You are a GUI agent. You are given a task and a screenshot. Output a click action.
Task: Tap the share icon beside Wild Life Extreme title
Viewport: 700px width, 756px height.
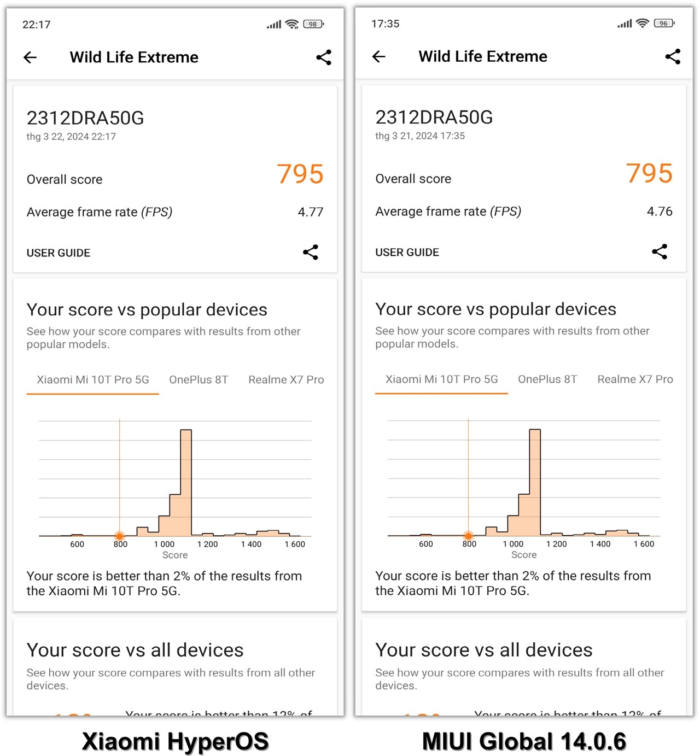coord(323,57)
